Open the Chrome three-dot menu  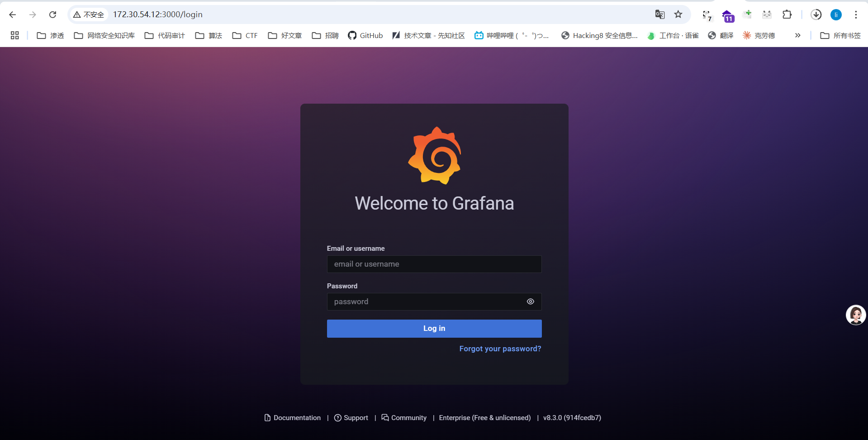[856, 14]
